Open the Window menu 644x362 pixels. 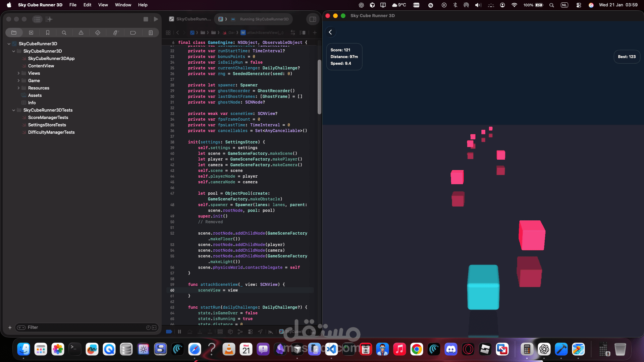pos(123,5)
